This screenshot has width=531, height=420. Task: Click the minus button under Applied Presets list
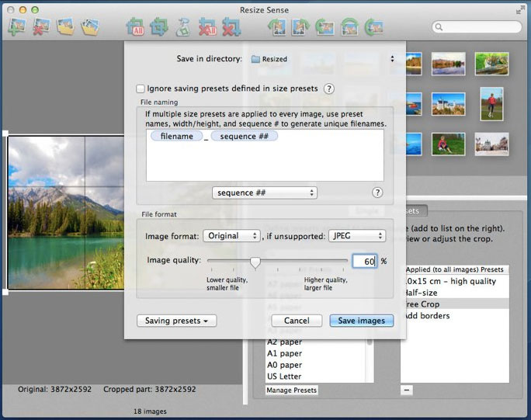(x=406, y=390)
